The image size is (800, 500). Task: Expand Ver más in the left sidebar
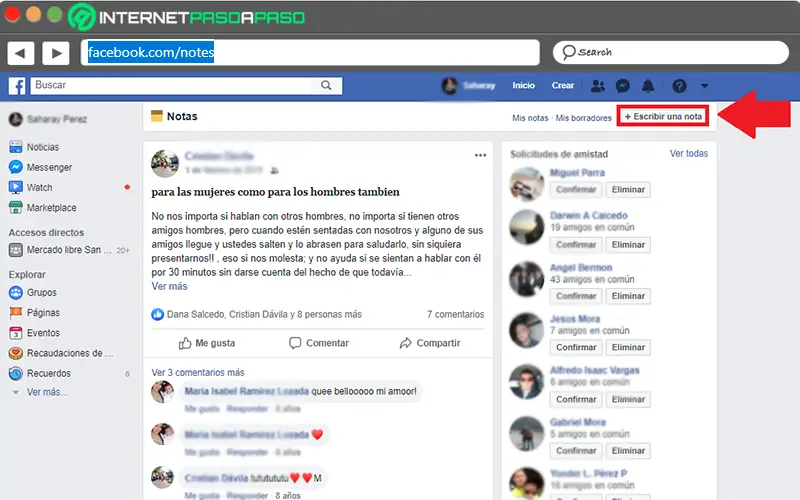point(47,392)
